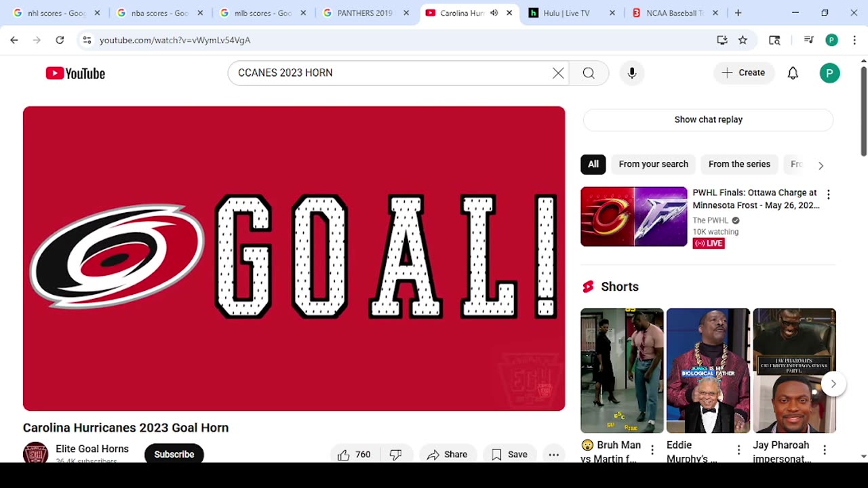Click the Create button
The image size is (868, 488).
point(744,73)
